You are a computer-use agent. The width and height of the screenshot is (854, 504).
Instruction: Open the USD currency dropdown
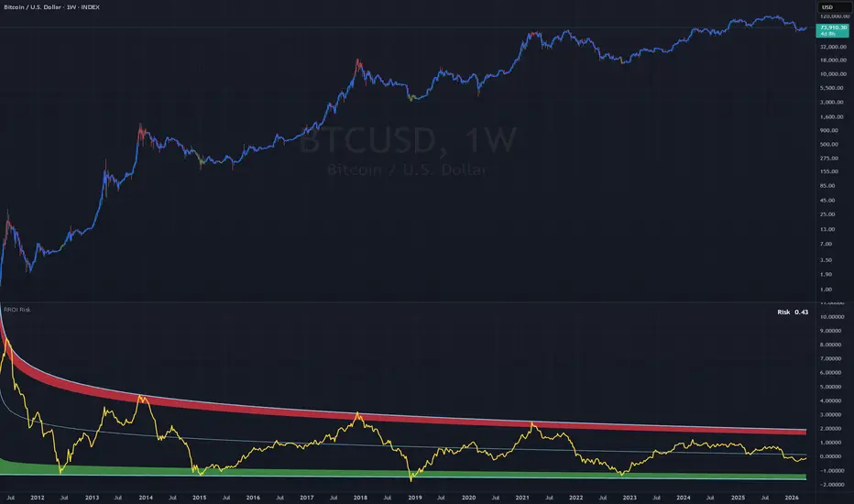point(835,7)
